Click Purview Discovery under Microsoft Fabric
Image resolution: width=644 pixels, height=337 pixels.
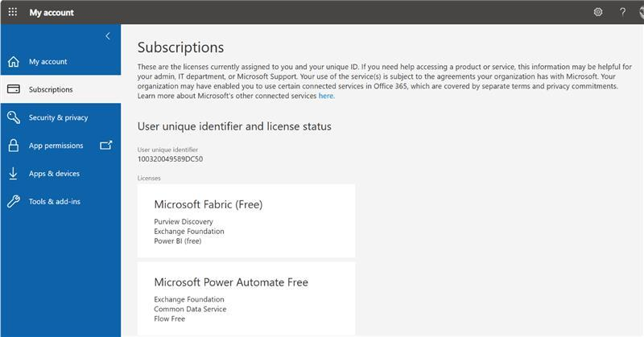[x=184, y=222]
